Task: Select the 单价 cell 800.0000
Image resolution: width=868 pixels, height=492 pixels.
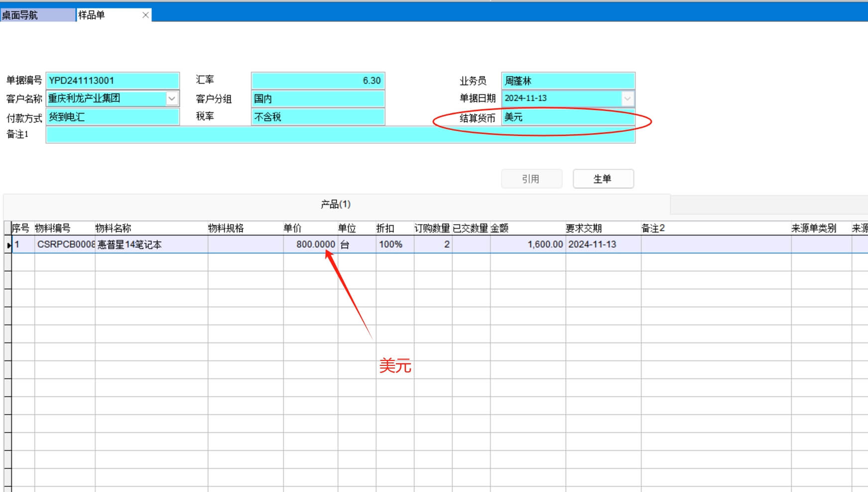Action: click(311, 245)
